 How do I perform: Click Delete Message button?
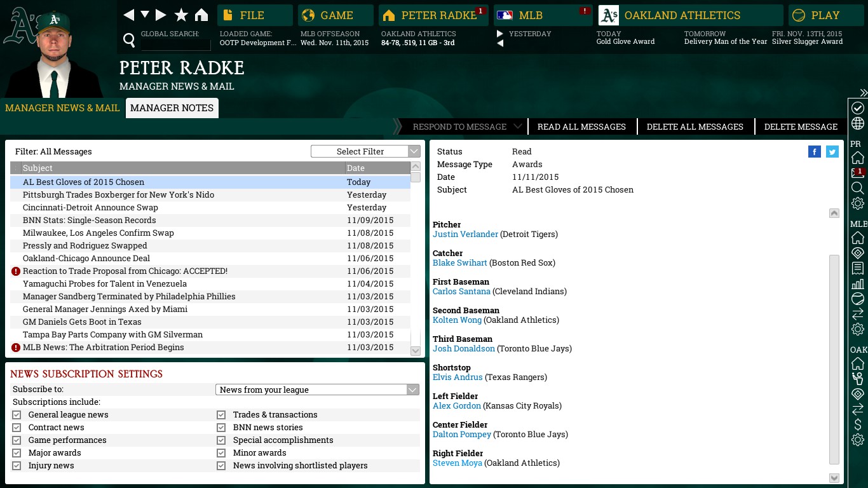coord(801,126)
